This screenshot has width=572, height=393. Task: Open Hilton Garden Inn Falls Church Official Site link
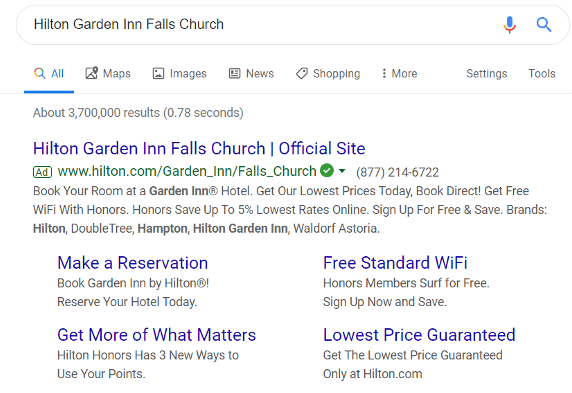199,149
